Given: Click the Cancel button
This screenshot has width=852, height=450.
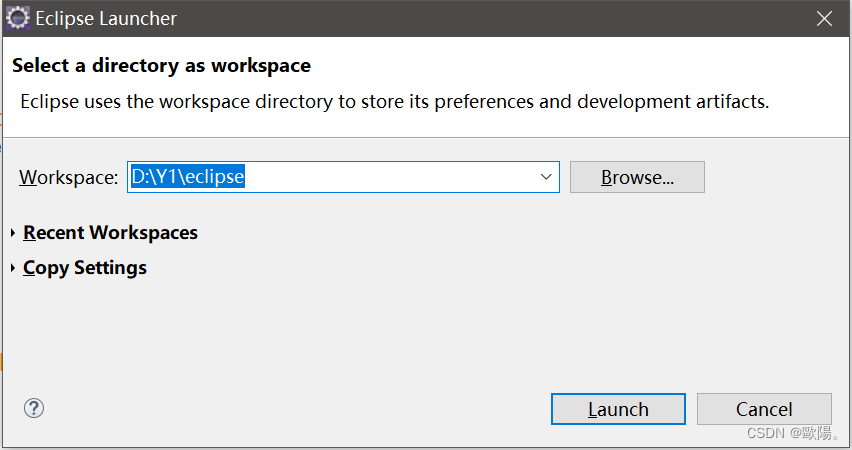Looking at the screenshot, I should [x=764, y=409].
